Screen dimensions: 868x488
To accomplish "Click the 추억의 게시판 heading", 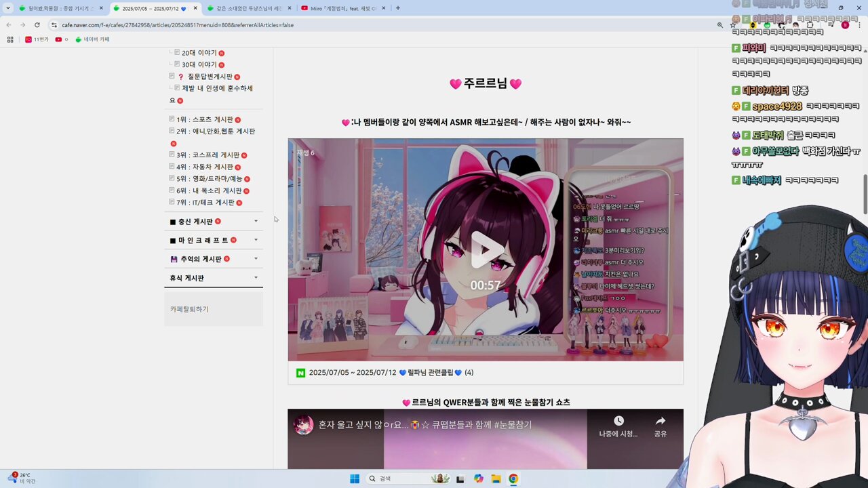I will click(200, 259).
